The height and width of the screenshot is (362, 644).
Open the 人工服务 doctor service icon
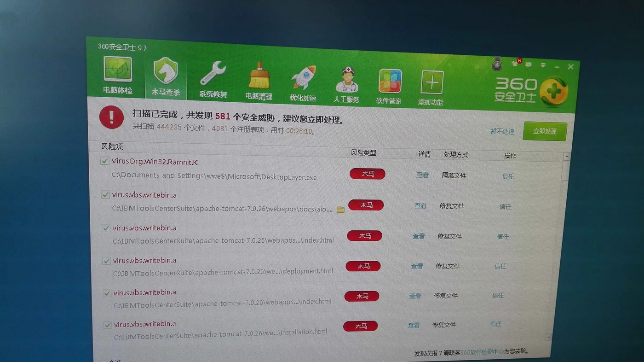click(x=347, y=85)
